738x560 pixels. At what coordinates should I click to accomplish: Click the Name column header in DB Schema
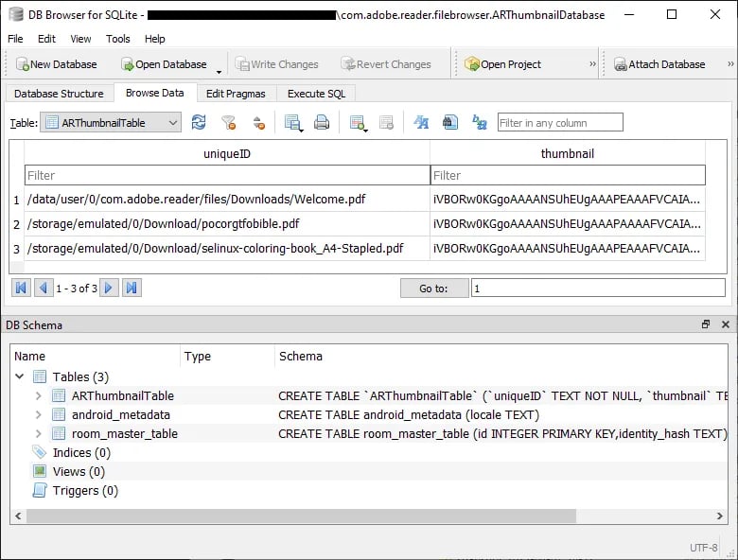pos(96,357)
